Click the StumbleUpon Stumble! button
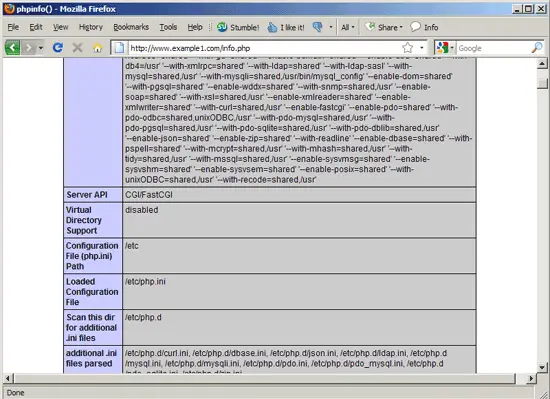The height and width of the screenshot is (399, 550). click(x=238, y=27)
